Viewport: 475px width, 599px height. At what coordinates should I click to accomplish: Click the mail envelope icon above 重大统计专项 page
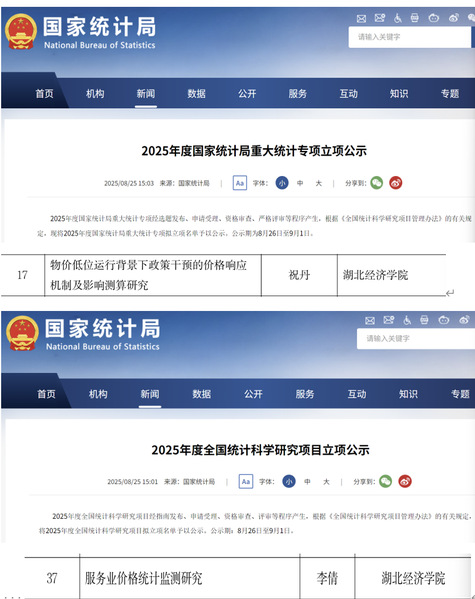point(361,18)
